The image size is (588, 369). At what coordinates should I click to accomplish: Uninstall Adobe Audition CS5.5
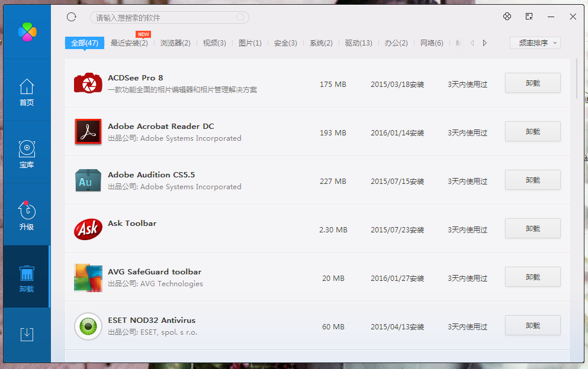[533, 180]
